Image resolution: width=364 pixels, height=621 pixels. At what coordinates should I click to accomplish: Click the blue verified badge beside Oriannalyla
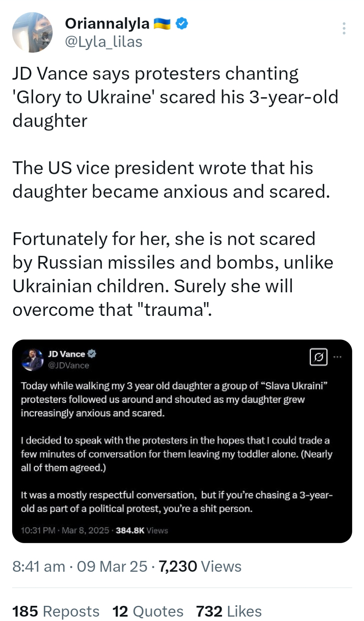coord(182,24)
